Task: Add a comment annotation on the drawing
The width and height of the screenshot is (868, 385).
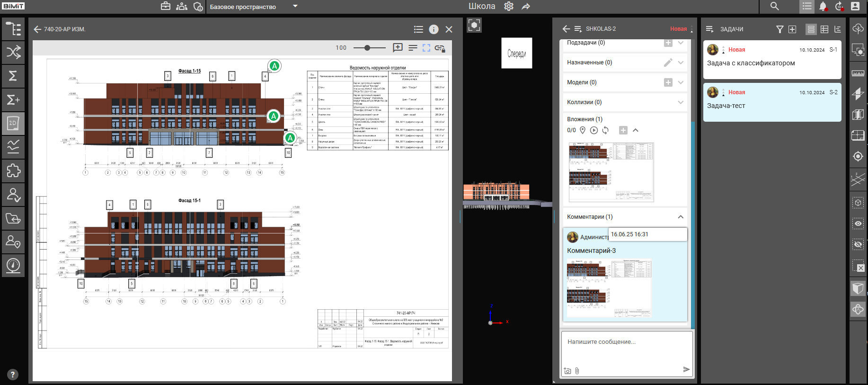Action: pyautogui.click(x=398, y=48)
